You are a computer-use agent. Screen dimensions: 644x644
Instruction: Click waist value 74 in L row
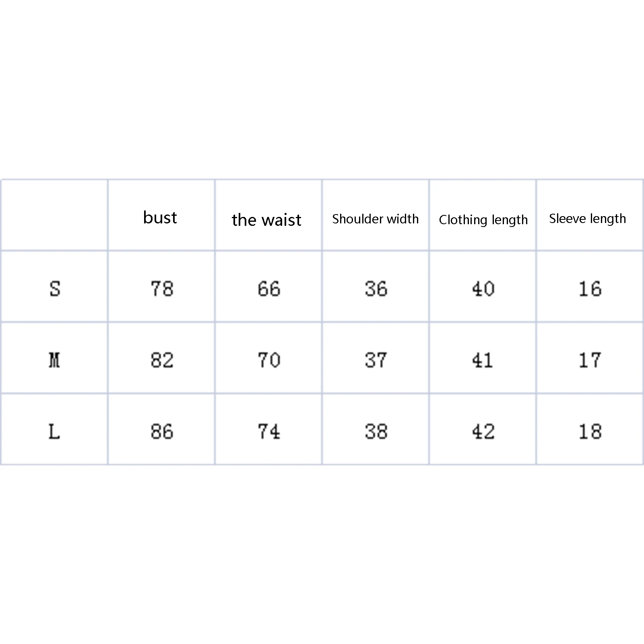[x=269, y=431]
